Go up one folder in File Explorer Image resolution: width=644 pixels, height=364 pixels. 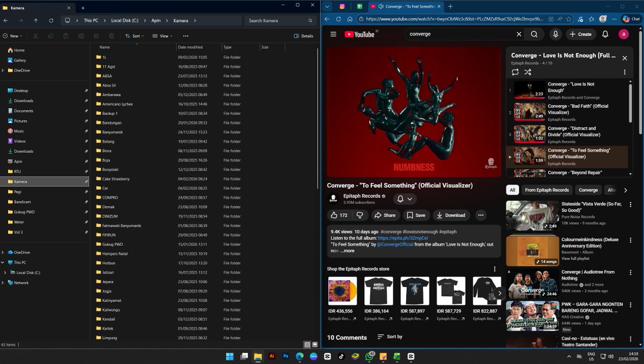click(x=36, y=20)
